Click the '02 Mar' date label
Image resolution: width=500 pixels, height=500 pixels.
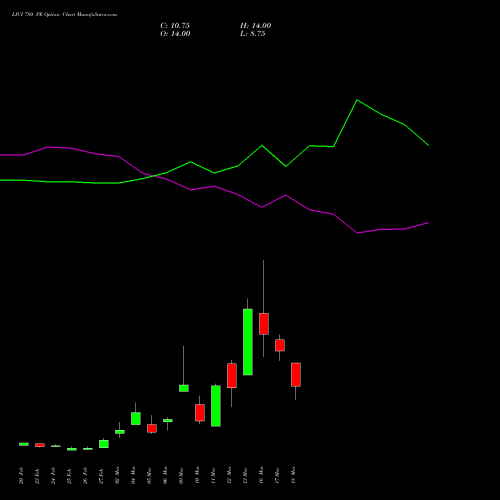point(117,475)
